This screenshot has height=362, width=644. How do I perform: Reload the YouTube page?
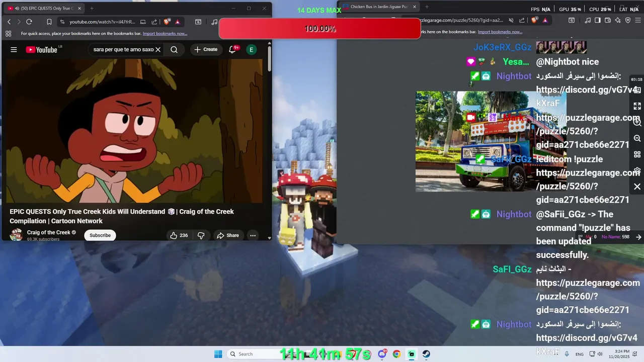coord(29,22)
